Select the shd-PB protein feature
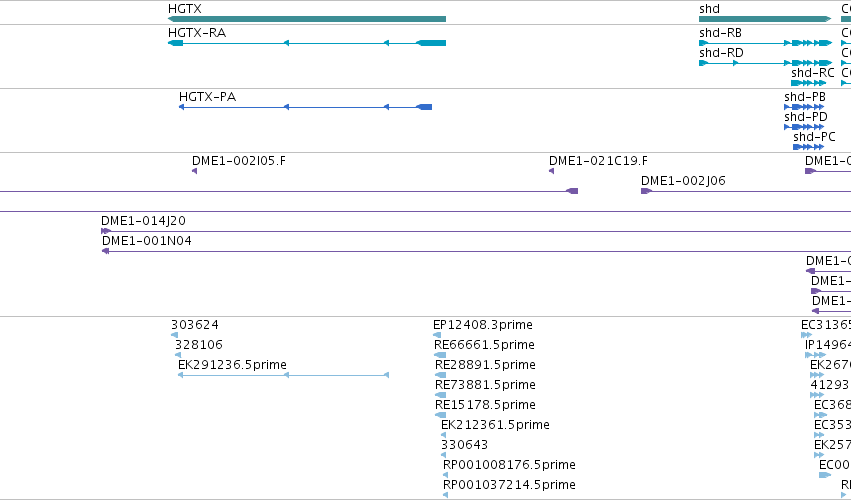 [804, 107]
